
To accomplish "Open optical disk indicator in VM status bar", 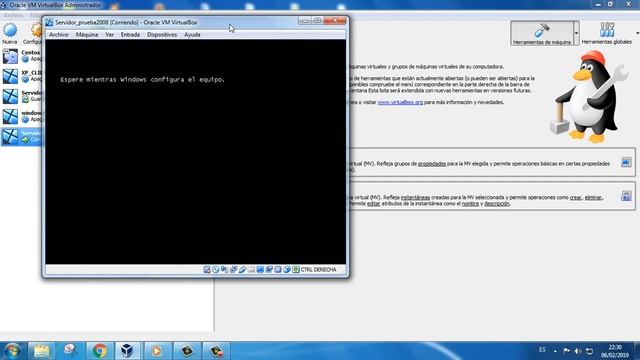I will click(216, 269).
